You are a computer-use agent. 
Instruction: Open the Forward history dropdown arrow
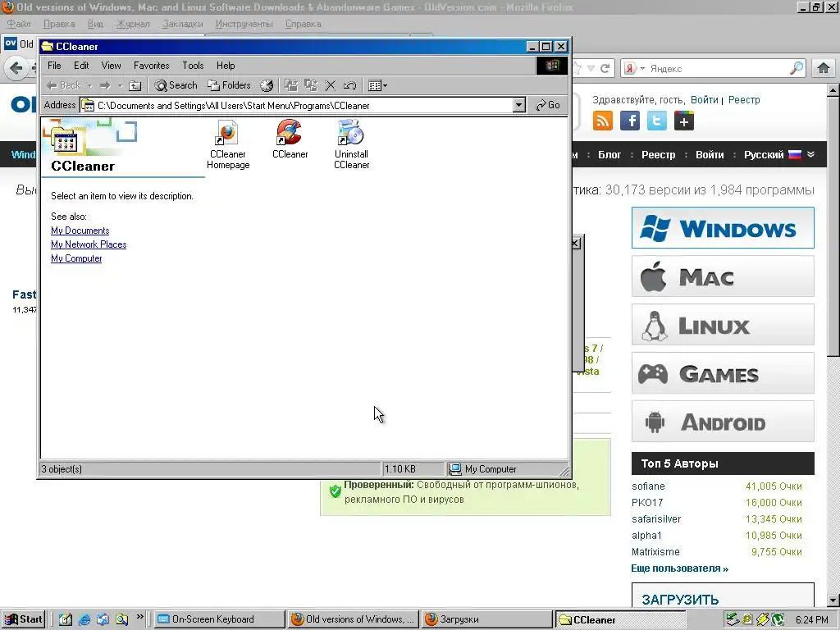(x=120, y=85)
